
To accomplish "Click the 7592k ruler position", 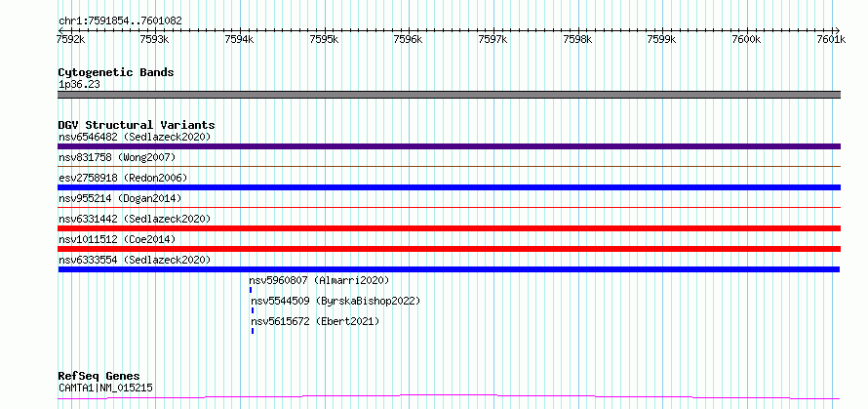I will click(x=71, y=39).
